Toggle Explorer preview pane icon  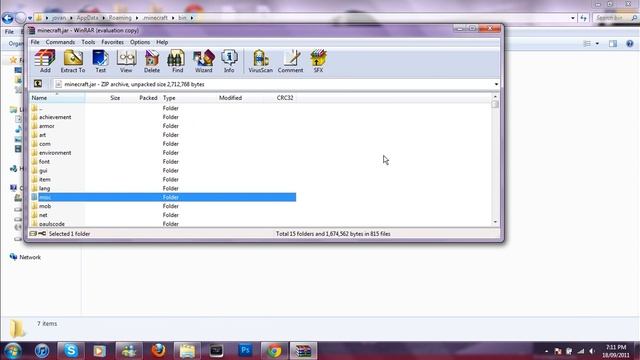tap(613, 44)
